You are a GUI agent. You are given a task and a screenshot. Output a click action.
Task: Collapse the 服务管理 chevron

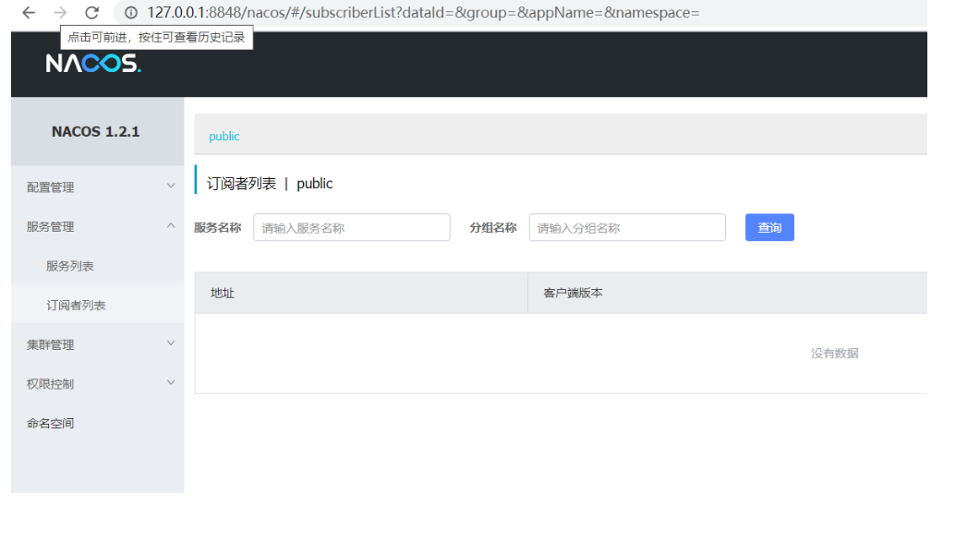pyautogui.click(x=171, y=225)
